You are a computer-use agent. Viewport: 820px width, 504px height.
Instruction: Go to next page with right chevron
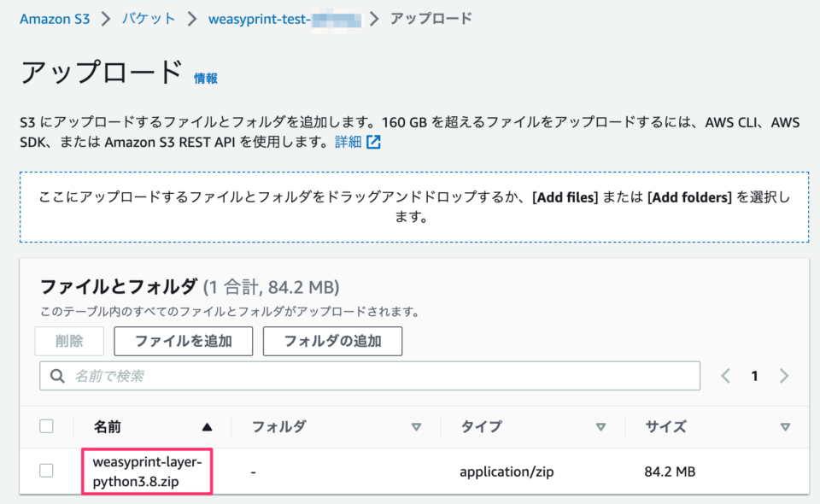tap(784, 376)
